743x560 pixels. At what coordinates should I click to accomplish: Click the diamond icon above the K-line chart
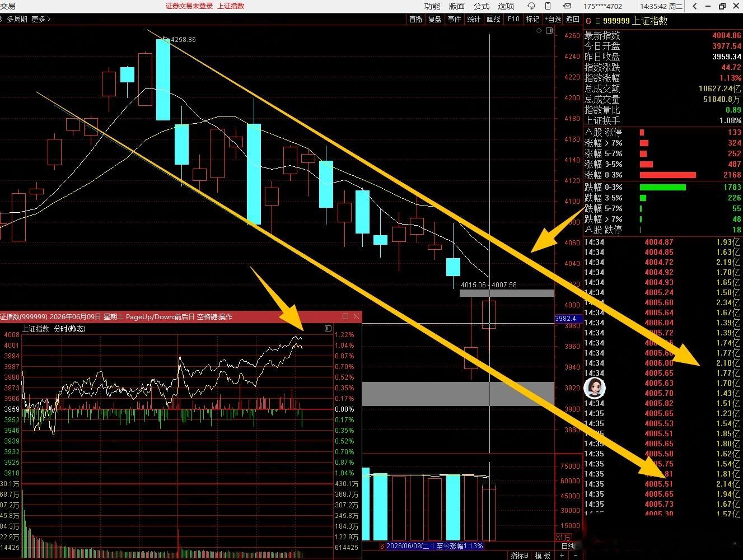click(x=539, y=31)
